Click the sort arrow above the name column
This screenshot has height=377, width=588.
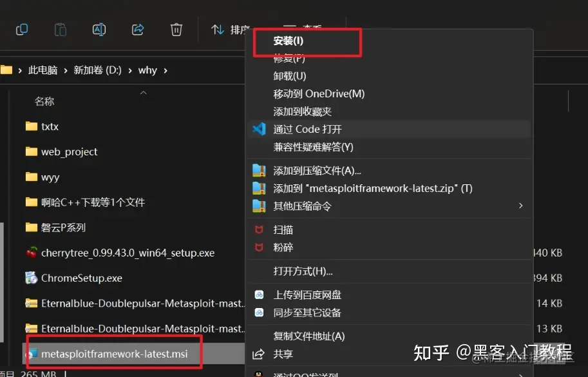(x=143, y=93)
